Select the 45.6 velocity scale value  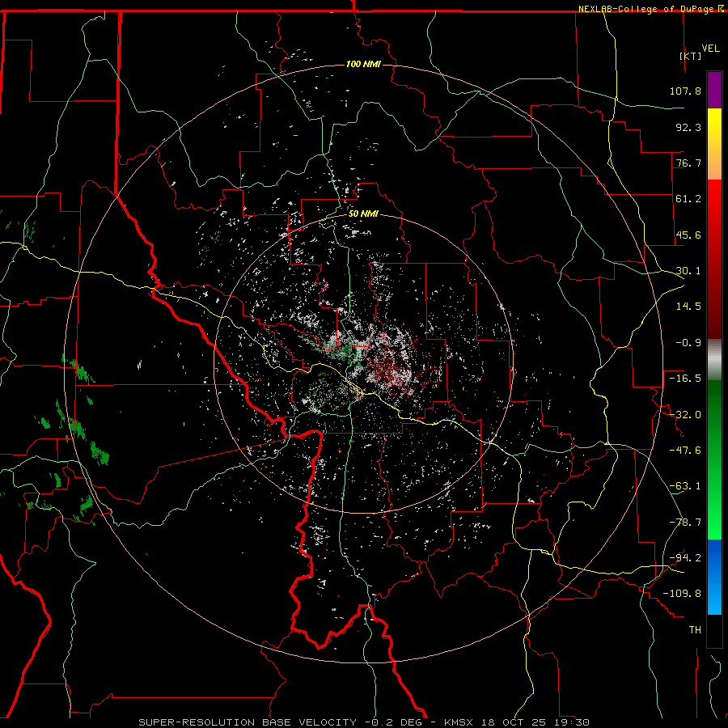[688, 235]
